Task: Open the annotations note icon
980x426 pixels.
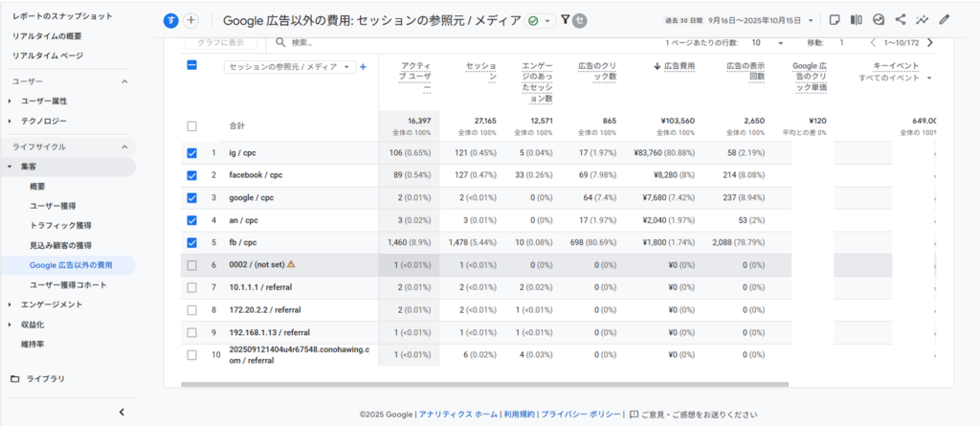Action: coord(835,20)
